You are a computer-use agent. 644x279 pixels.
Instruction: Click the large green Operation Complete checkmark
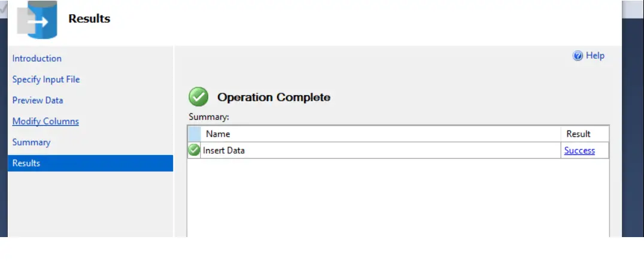[x=198, y=97]
